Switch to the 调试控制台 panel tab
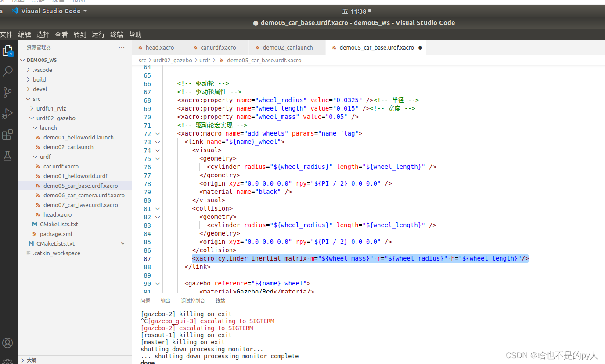Image resolution: width=605 pixels, height=364 pixels. point(193,301)
